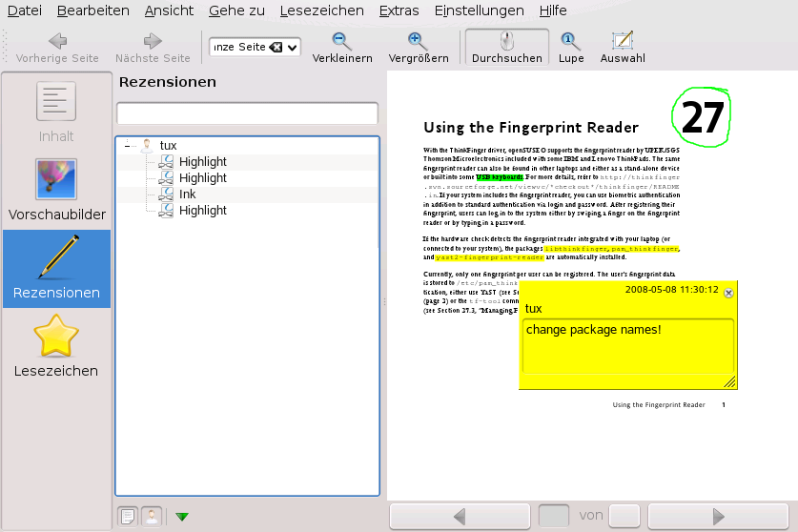Click the Rezensionen search filter field
This screenshot has width=798, height=532.
click(247, 113)
